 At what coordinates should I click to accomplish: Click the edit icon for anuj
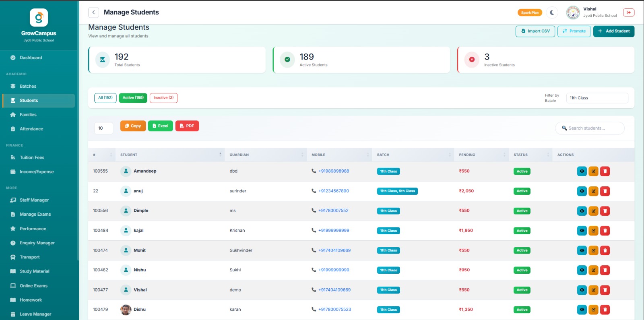[x=593, y=191]
